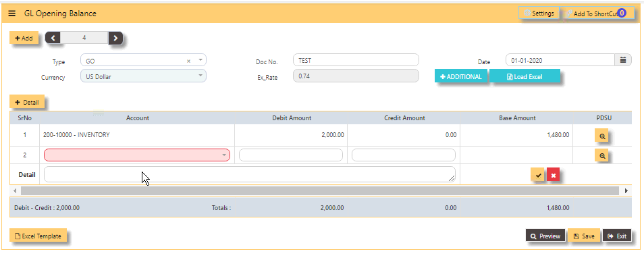Click the horizontal scrollbar track

(x=319, y=190)
